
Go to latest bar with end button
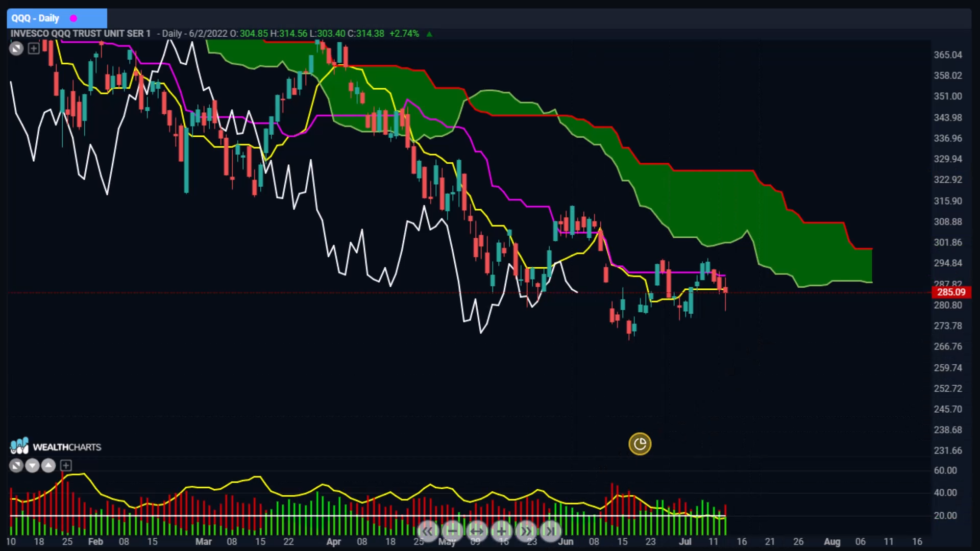[550, 531]
